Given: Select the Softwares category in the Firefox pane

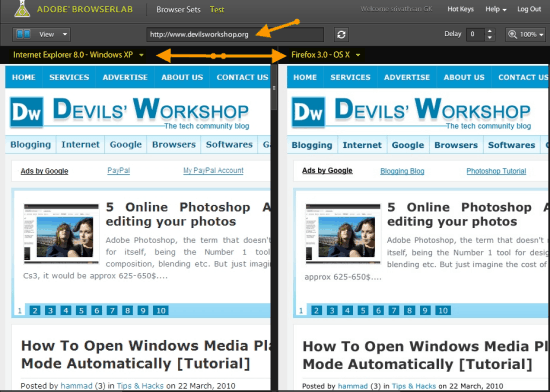Looking at the screenshot, I should (x=511, y=145).
